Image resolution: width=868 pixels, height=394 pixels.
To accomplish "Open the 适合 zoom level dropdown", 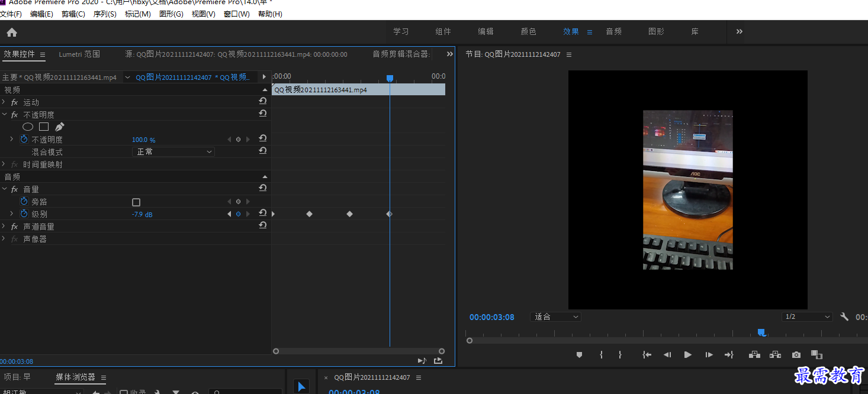I will [556, 317].
